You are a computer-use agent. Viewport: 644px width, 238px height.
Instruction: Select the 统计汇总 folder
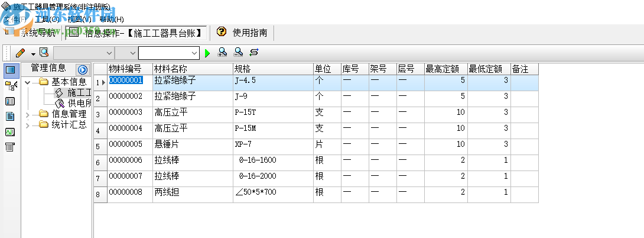tap(63, 125)
